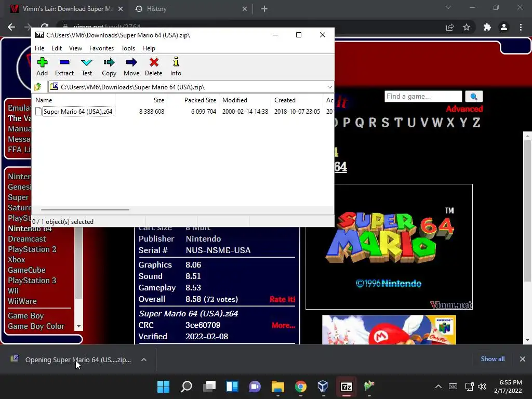Close the Chrome downloads bar
Image resolution: width=532 pixels, height=399 pixels.
point(523,359)
